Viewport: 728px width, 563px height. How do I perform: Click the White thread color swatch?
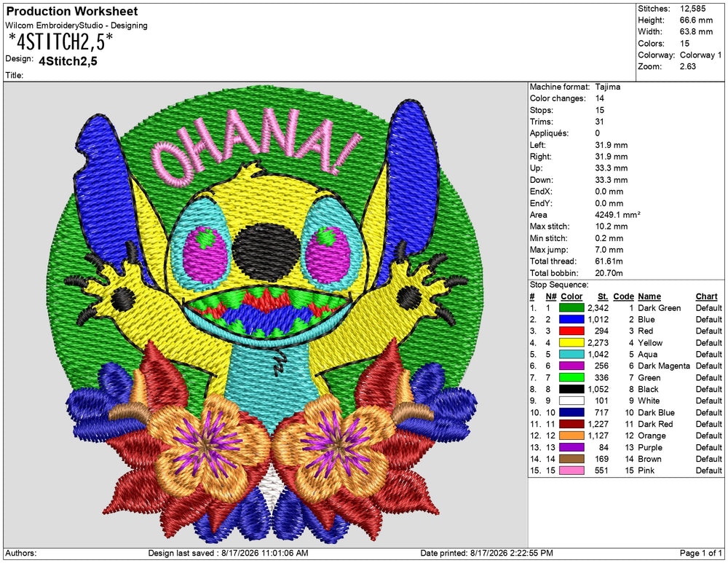pos(571,401)
